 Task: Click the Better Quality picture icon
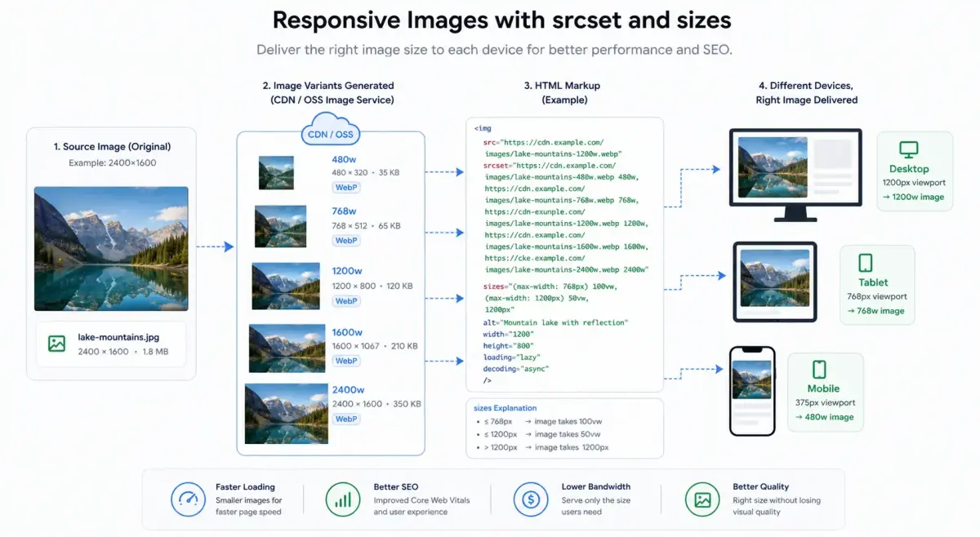pos(702,499)
